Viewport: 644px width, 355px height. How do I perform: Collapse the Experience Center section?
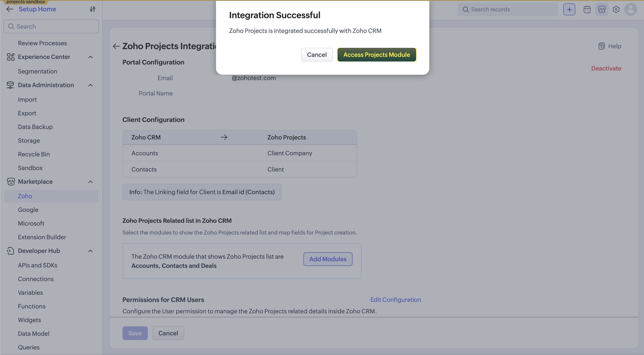pos(90,57)
